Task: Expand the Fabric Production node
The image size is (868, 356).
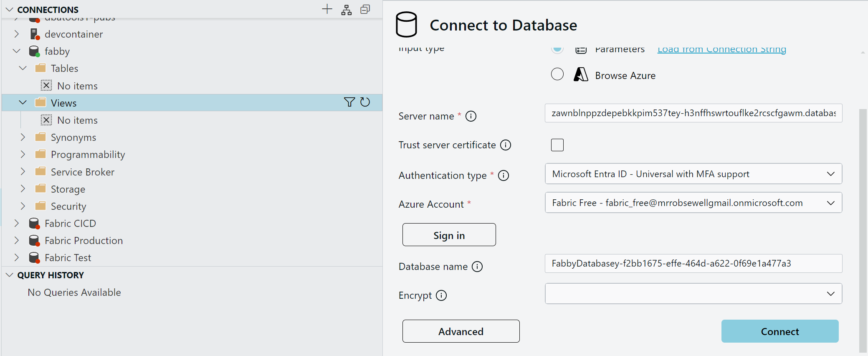Action: pyautogui.click(x=17, y=240)
